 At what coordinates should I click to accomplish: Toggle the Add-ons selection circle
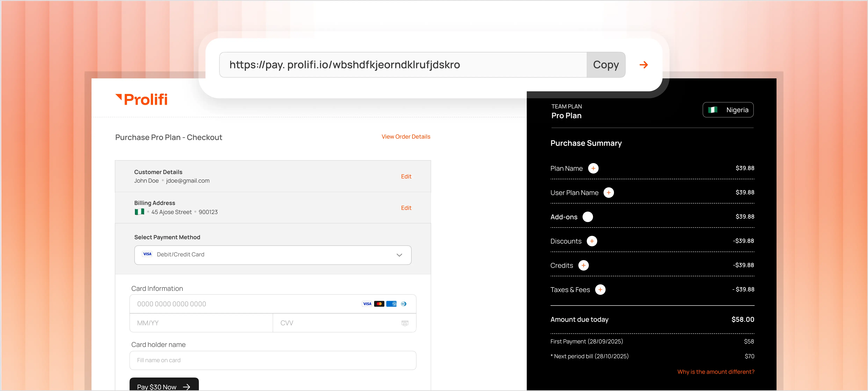[x=588, y=217]
